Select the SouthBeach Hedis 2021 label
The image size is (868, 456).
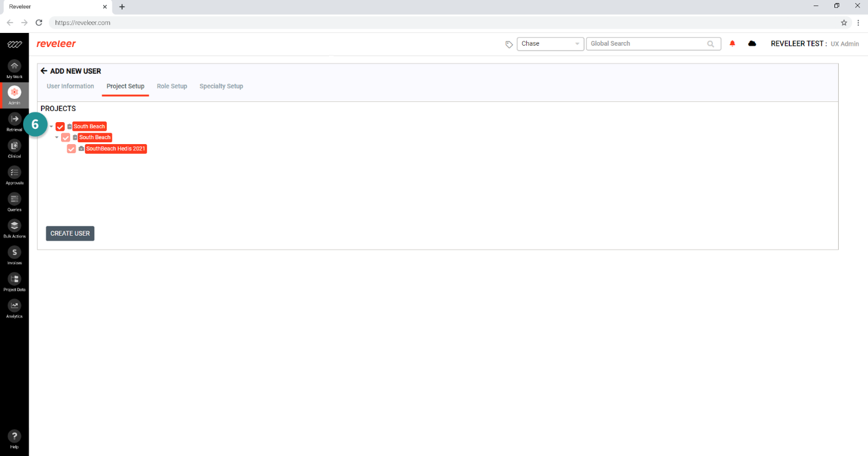(116, 148)
